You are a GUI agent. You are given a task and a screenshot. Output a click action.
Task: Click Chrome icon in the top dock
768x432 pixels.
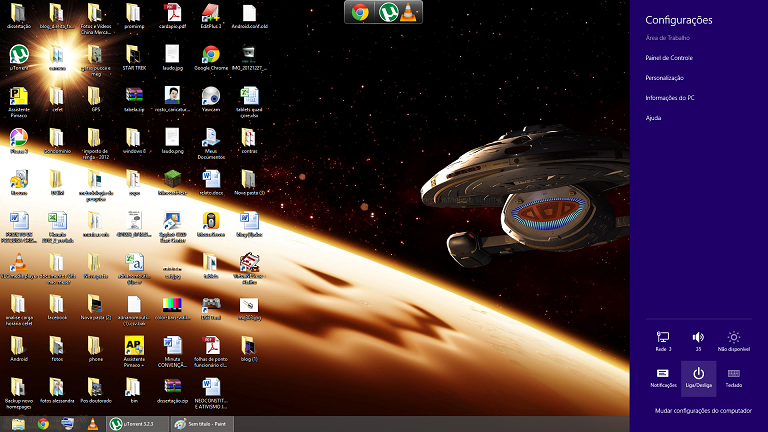(x=360, y=12)
